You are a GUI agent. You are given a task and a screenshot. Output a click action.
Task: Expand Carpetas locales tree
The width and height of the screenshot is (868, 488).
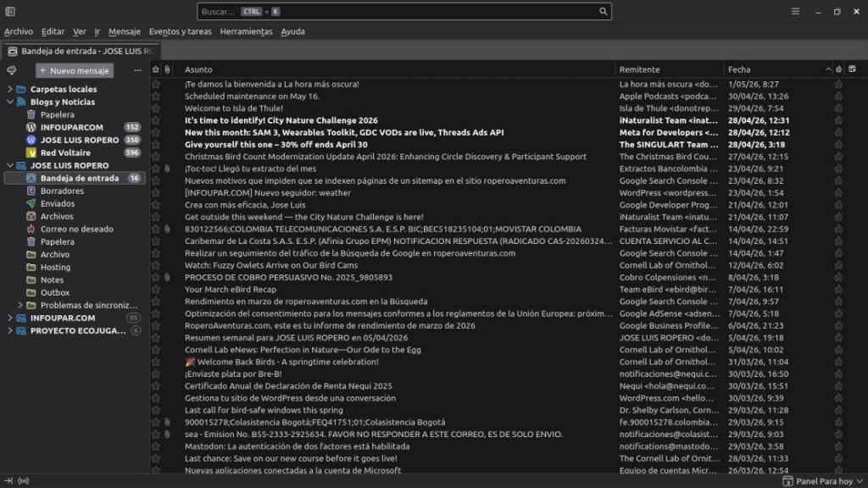click(9, 89)
